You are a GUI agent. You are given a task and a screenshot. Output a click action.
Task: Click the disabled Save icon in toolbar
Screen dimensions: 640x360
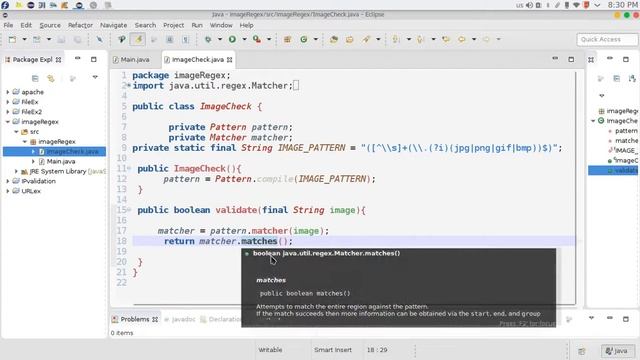click(61, 40)
